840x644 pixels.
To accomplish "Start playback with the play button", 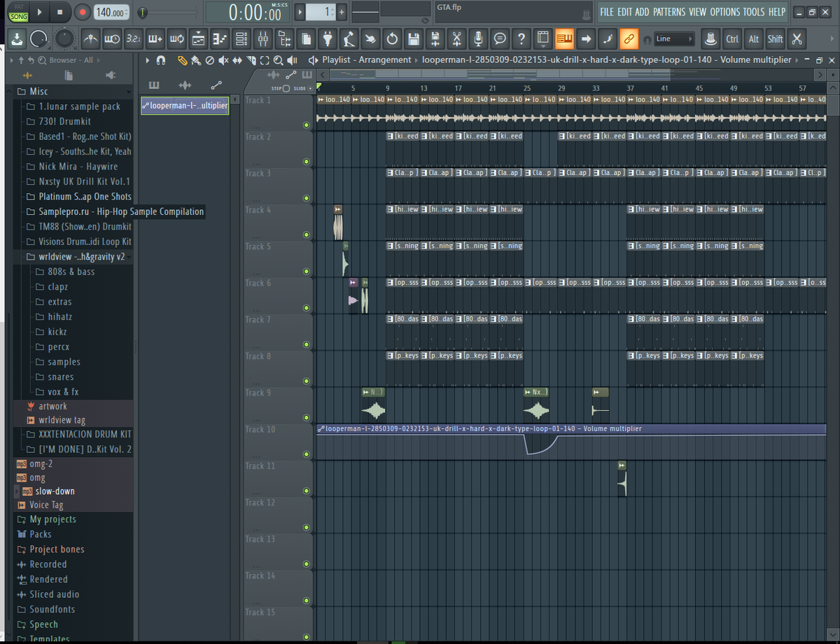I will (39, 12).
